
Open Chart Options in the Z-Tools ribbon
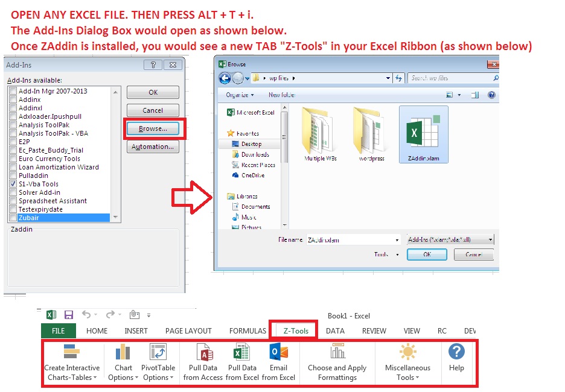coord(123,362)
